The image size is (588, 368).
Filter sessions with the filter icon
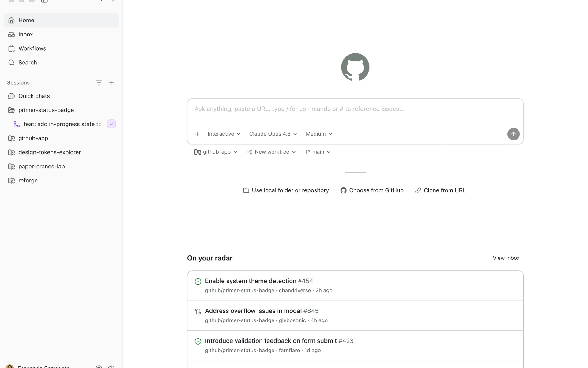99,83
